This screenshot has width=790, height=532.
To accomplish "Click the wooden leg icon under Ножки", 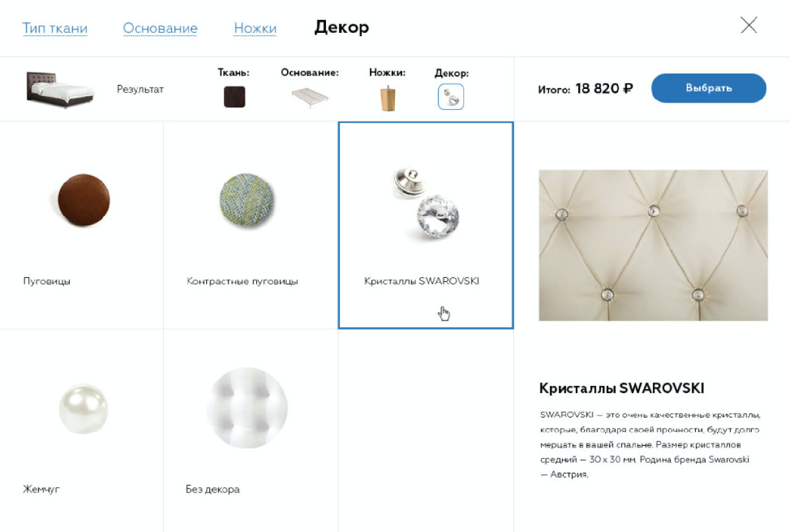I will coord(387,97).
